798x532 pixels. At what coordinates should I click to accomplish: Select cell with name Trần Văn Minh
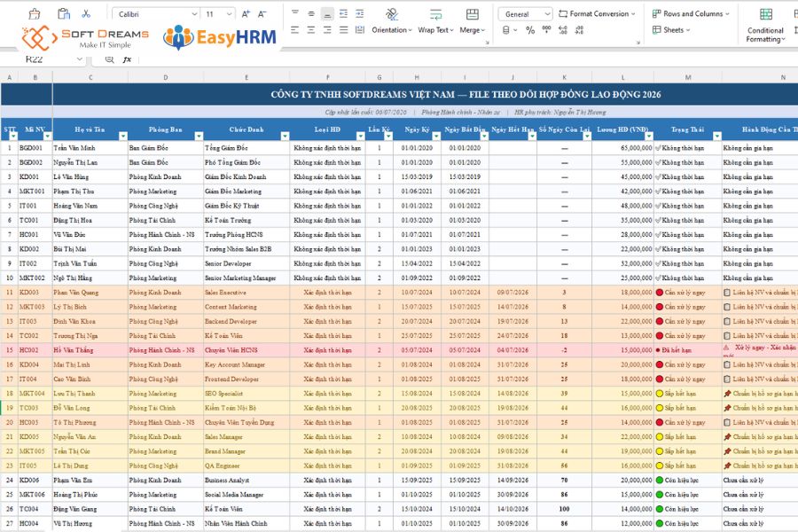[90, 148]
